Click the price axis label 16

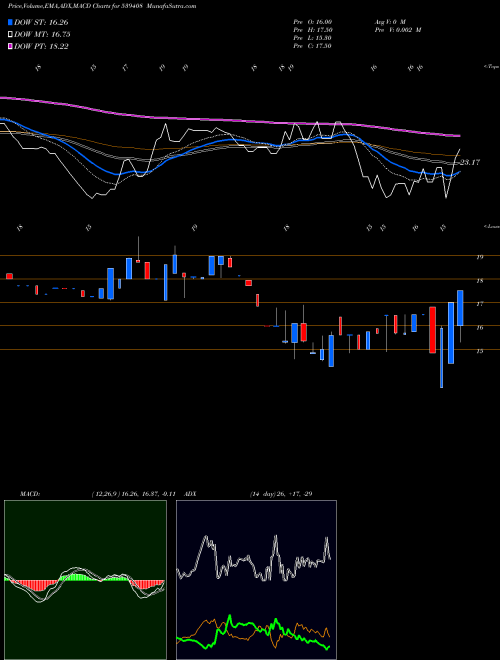(480, 327)
